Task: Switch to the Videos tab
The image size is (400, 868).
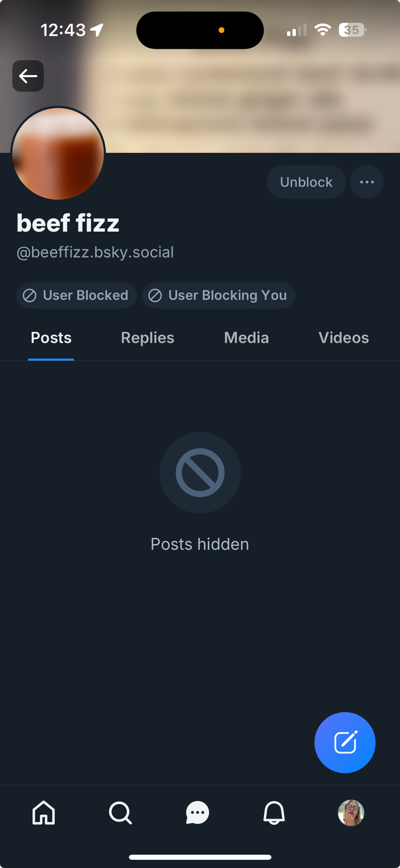Action: coord(344,338)
